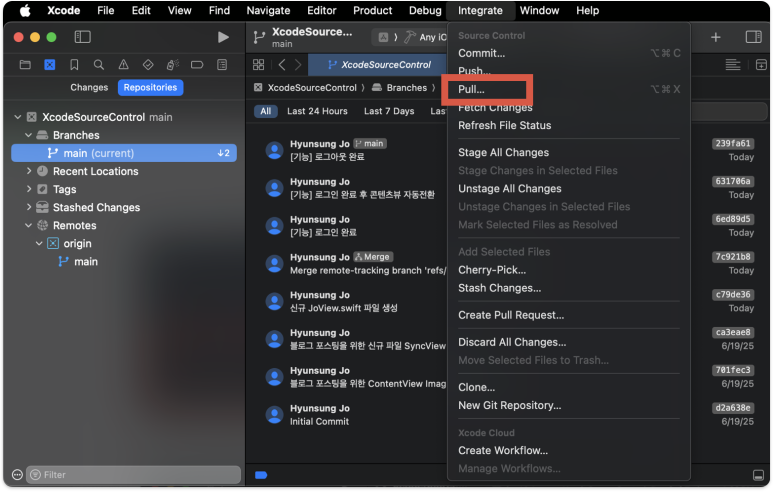Open the File menu
773x492 pixels.
click(105, 10)
